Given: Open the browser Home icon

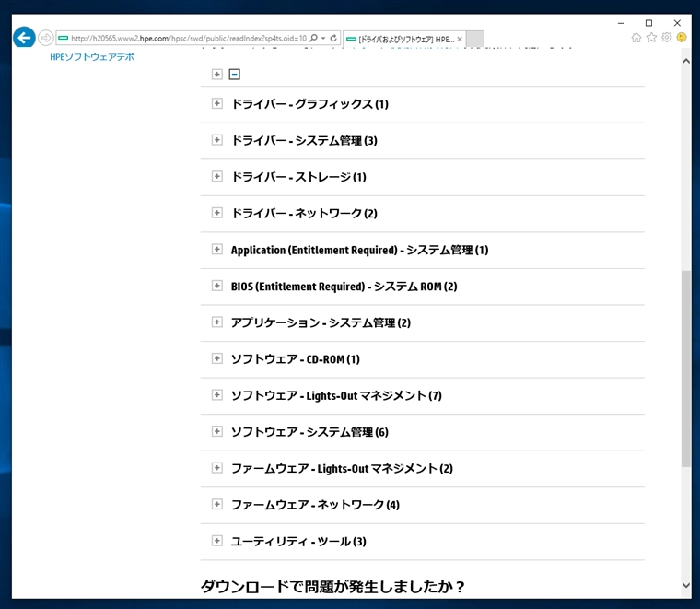Looking at the screenshot, I should pos(636,38).
